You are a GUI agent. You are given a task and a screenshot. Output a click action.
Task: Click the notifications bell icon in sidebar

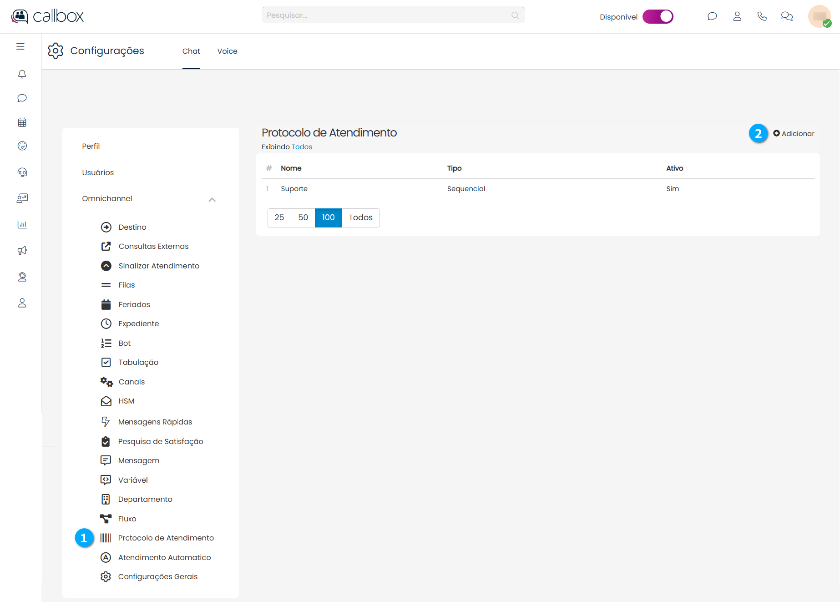tap(22, 74)
